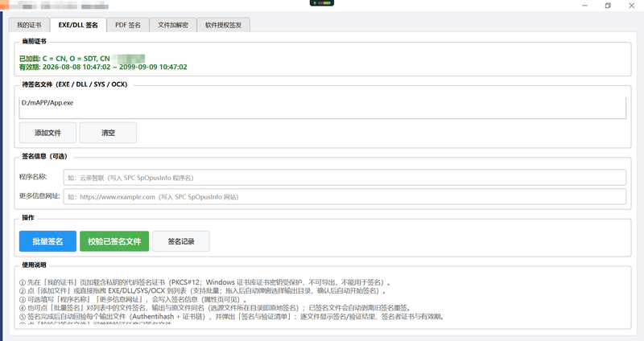Click usage instruction line ① about PKCS#12
This screenshot has width=644, height=341.
click(x=204, y=282)
